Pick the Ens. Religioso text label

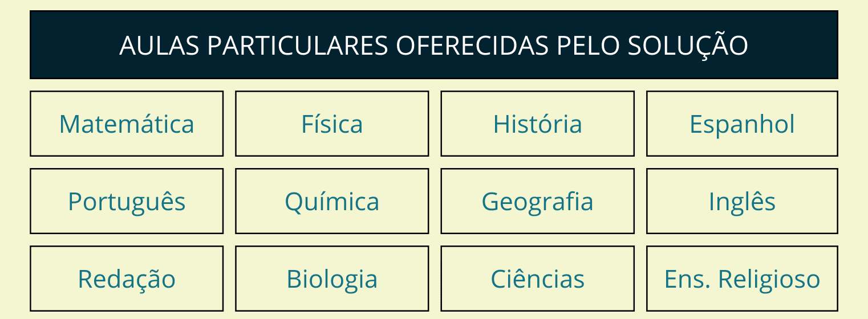point(742,279)
